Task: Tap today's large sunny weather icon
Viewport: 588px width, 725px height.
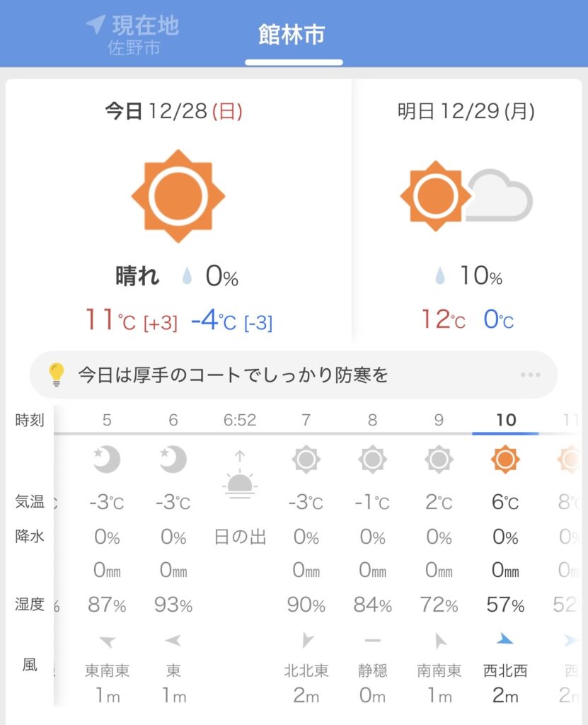Action: (178, 196)
